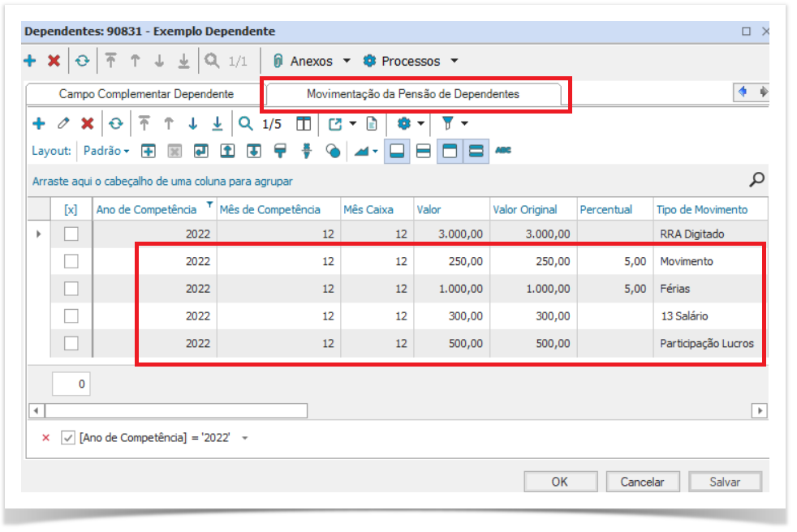Click the search magnifier beside 1/5

click(x=245, y=123)
